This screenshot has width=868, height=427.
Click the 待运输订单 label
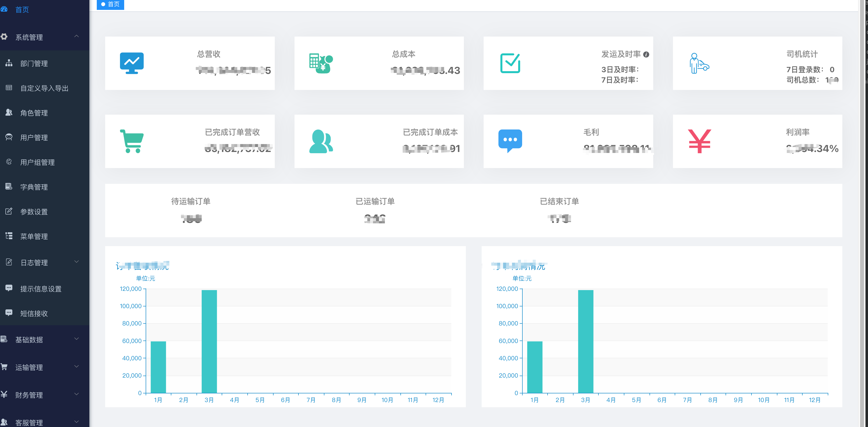[x=191, y=201]
